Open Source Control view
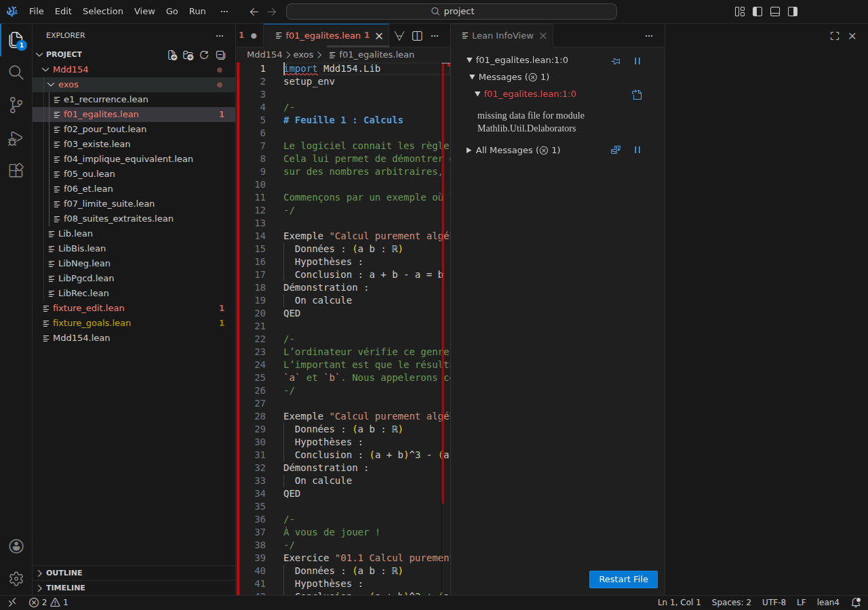The image size is (868, 610). click(x=16, y=105)
